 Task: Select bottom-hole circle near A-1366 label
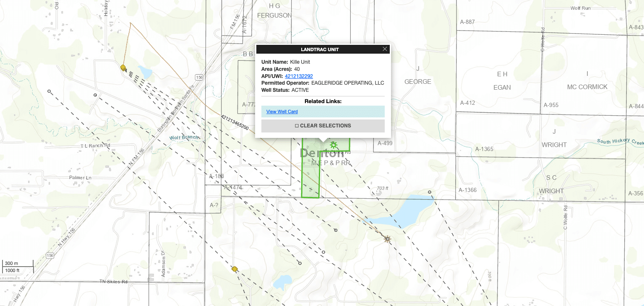[x=430, y=192]
